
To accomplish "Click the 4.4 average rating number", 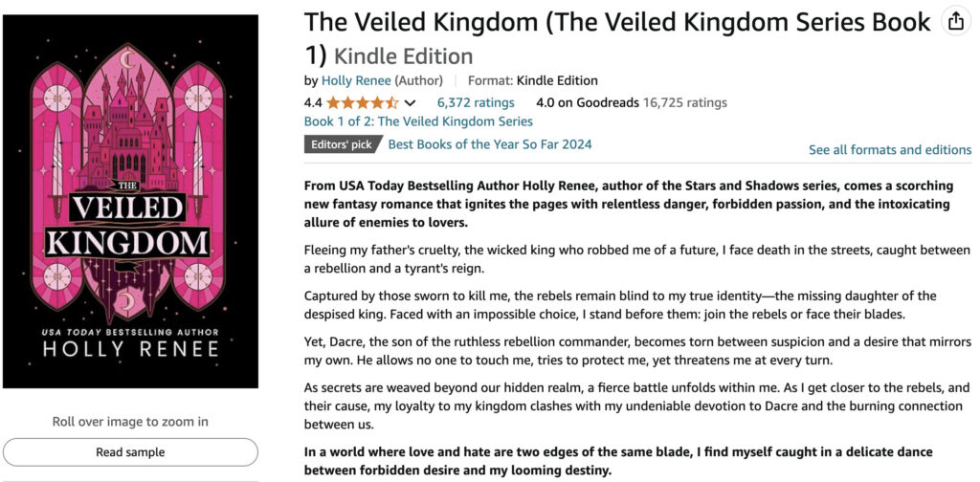I will pos(313,102).
